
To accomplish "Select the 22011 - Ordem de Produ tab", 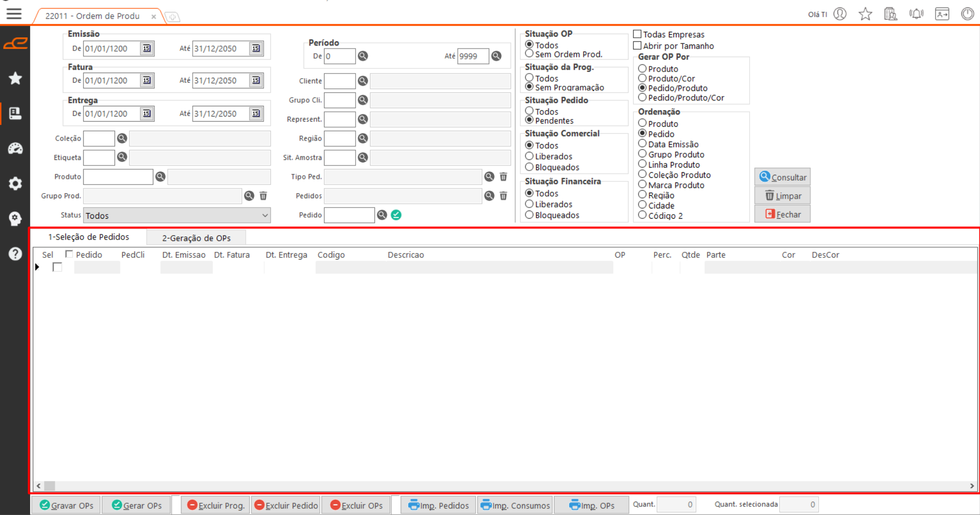I will [x=92, y=16].
